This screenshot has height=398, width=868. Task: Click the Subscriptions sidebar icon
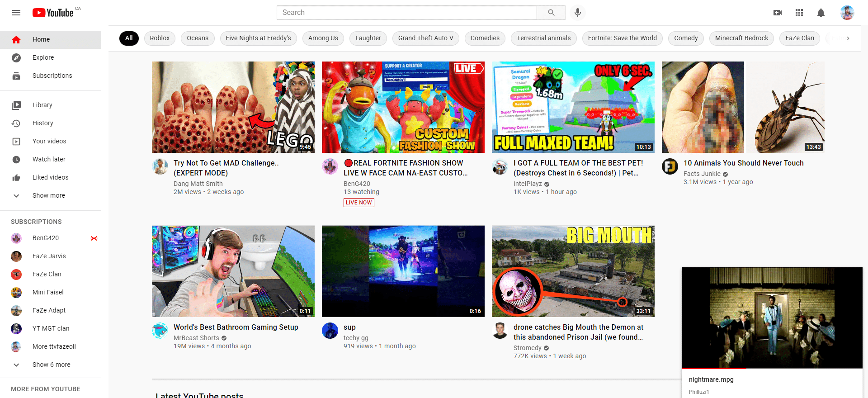(16, 76)
